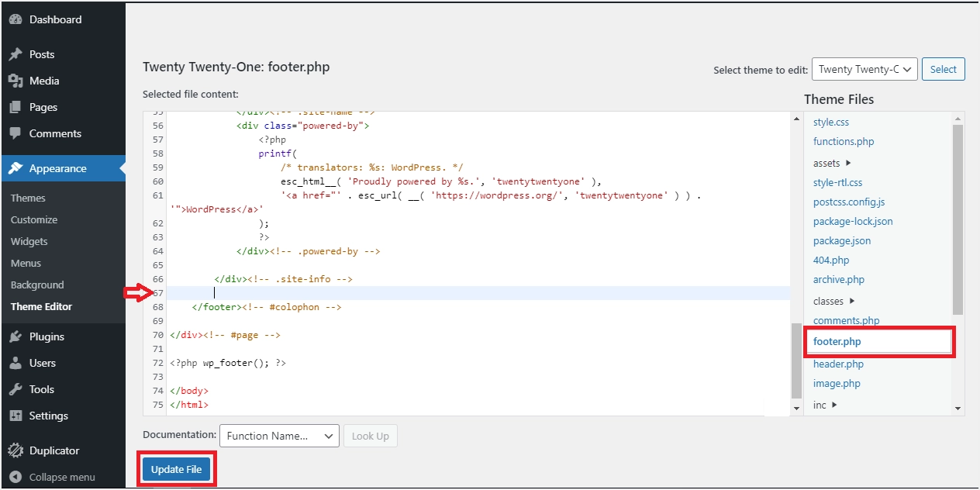Click the Settings sliders icon

[16, 416]
